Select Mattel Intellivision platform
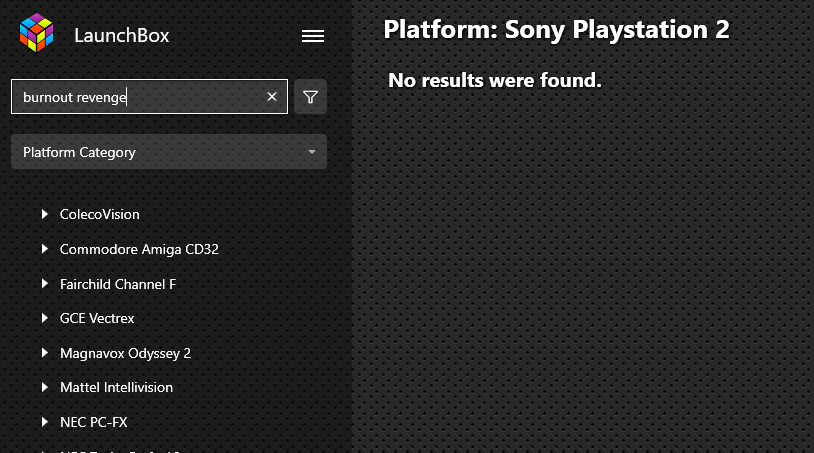This screenshot has width=814, height=453. point(116,387)
